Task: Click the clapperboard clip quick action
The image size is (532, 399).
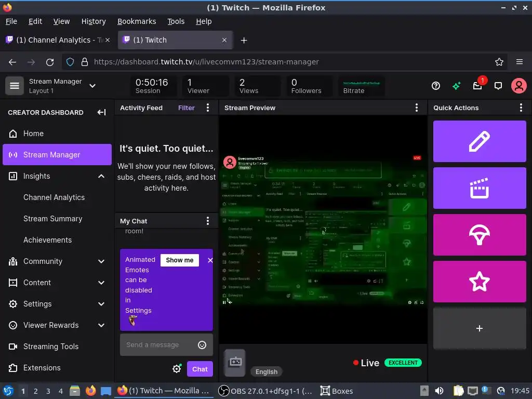Action: pyautogui.click(x=480, y=188)
